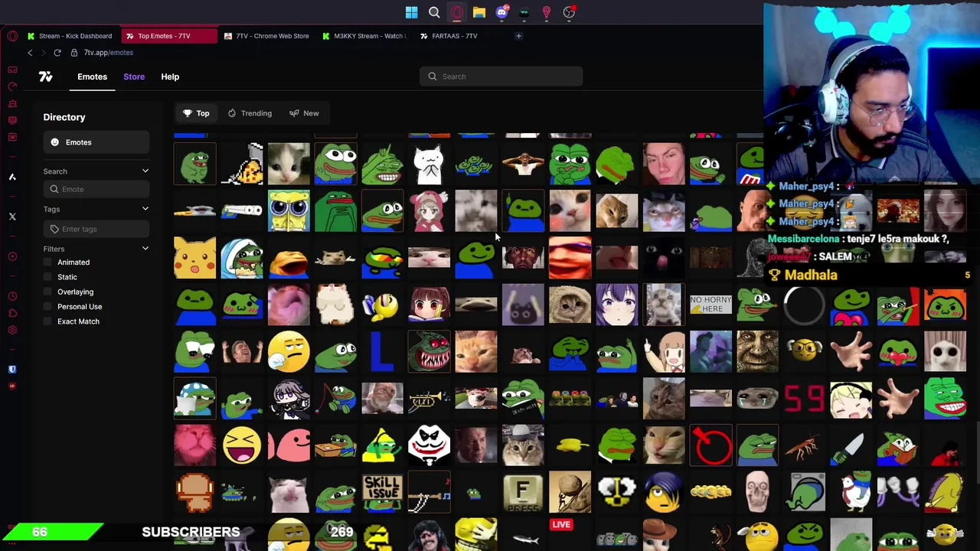
Task: Click the 7tv.app/emotes address bar
Action: pos(109,53)
